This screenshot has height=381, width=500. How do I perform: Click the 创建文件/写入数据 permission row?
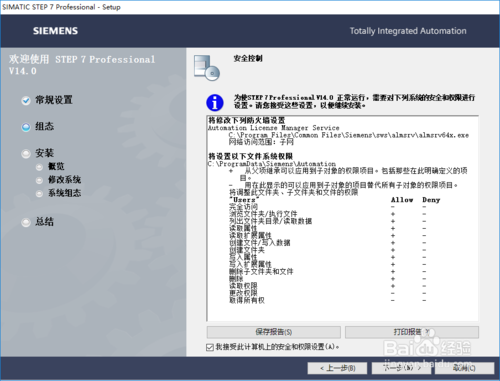[x=260, y=243]
